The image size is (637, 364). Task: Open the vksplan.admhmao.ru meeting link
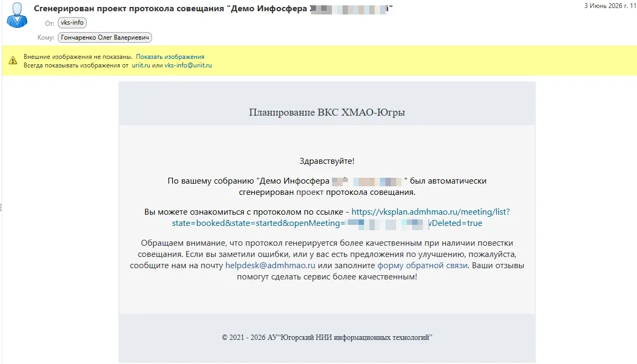pos(430,211)
